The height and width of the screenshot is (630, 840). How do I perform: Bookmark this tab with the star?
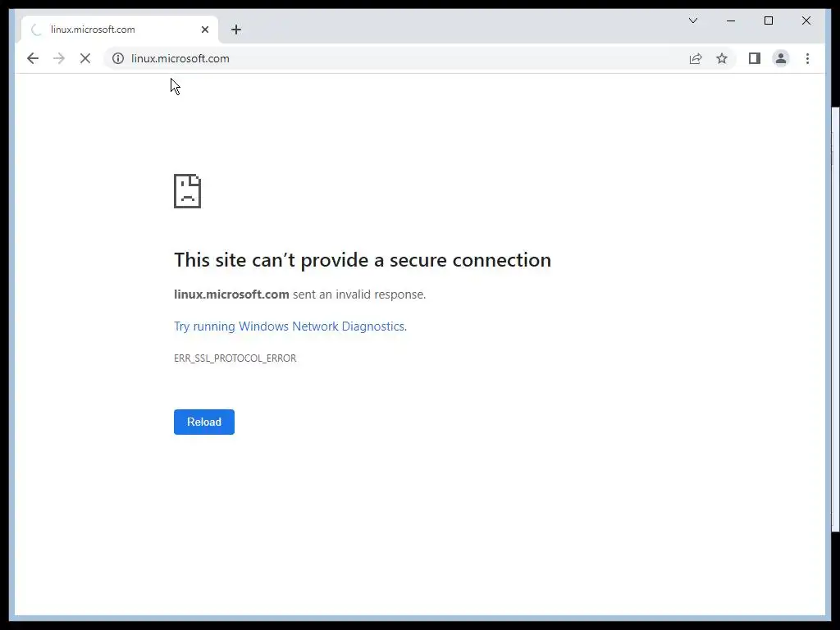(x=722, y=58)
